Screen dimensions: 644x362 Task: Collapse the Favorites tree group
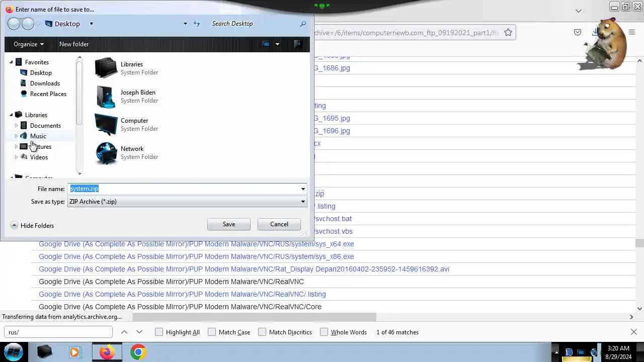pos(11,62)
